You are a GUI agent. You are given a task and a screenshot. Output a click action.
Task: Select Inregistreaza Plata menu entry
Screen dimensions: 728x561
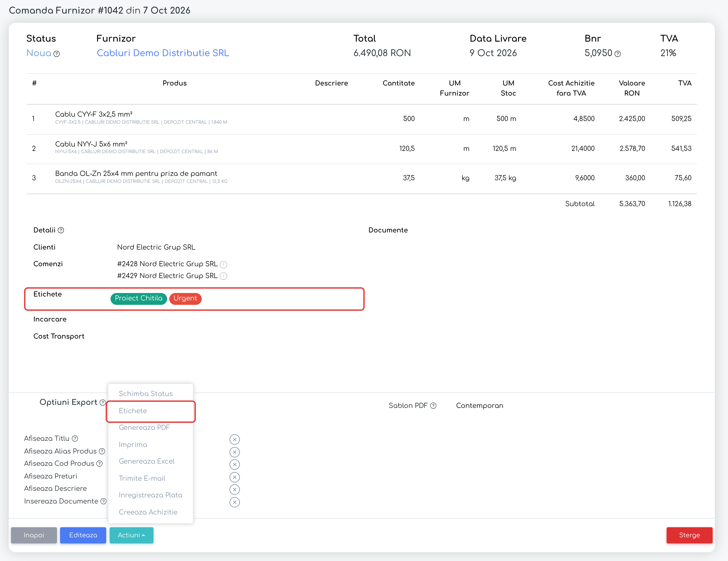point(151,495)
